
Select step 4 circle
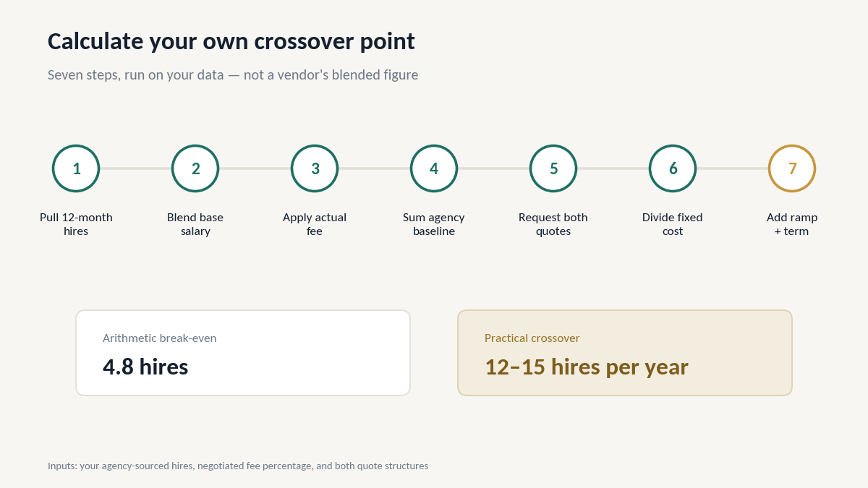434,168
